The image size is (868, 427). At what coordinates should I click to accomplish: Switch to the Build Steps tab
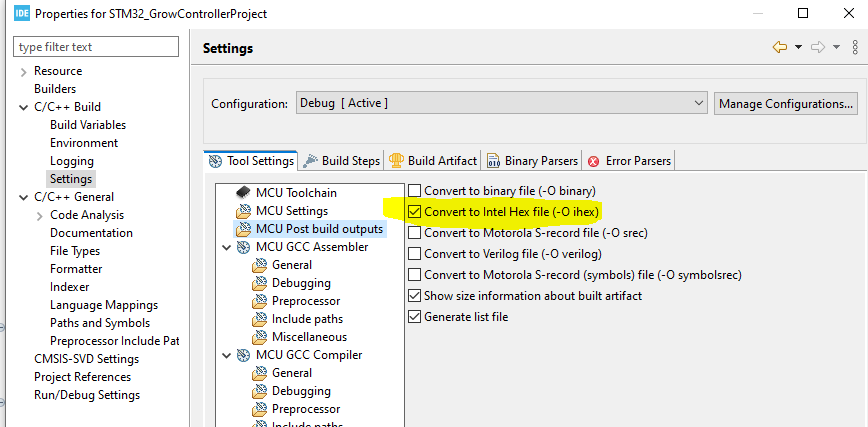(x=342, y=160)
